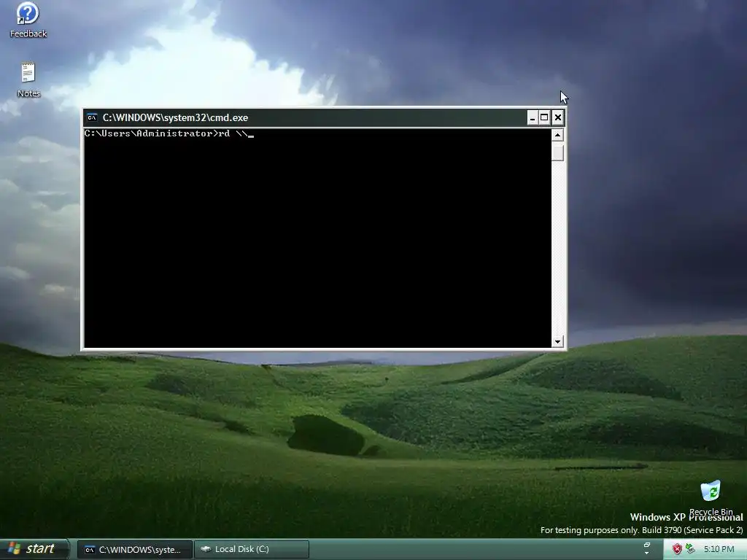This screenshot has height=560, width=747.
Task: Click the network connection tray icon
Action: click(690, 549)
